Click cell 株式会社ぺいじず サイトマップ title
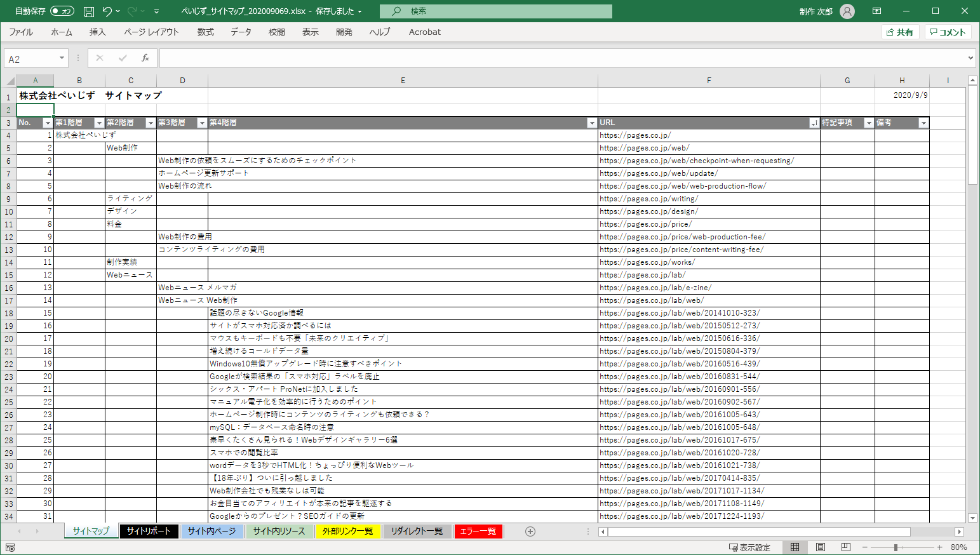980x555 pixels. tap(90, 95)
